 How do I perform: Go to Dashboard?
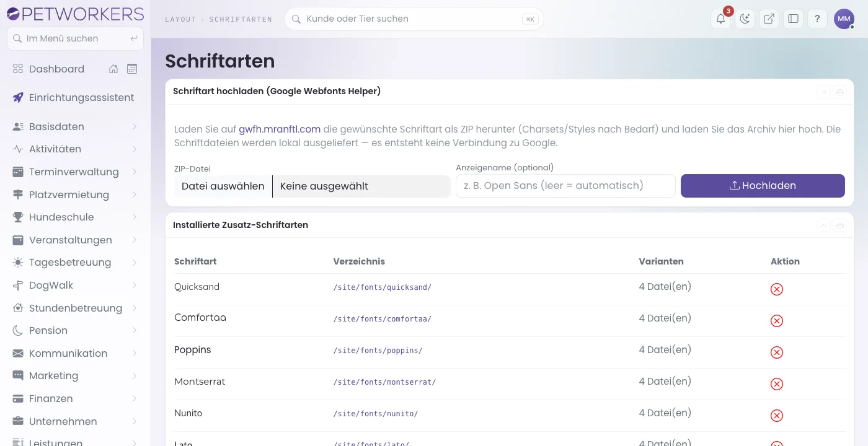click(x=56, y=69)
